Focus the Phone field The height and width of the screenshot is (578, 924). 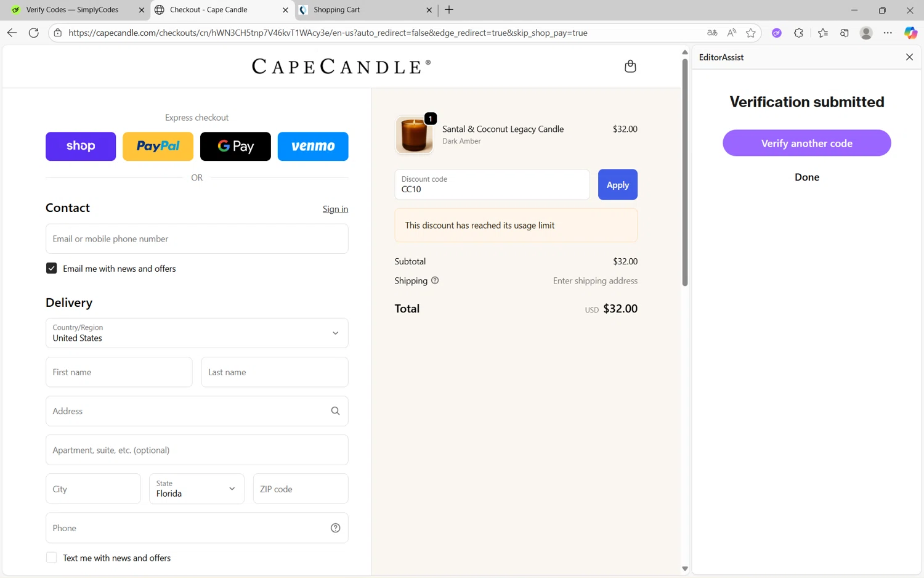pos(197,528)
